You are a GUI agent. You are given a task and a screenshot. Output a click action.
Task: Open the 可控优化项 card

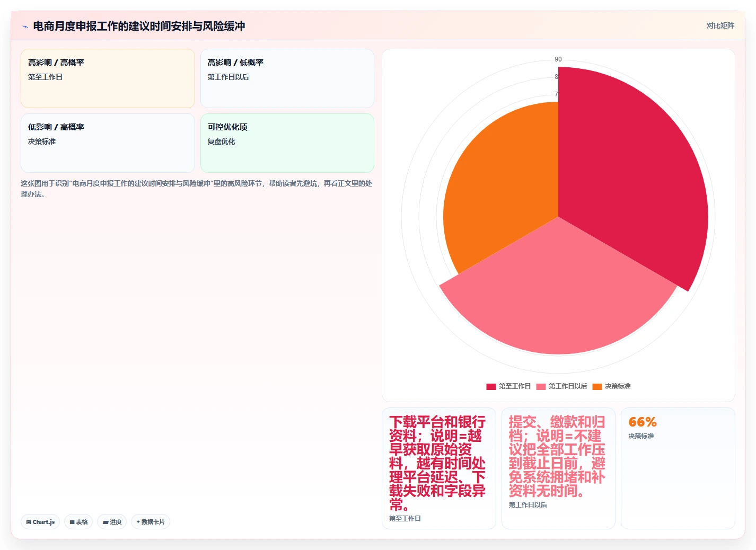[287, 143]
